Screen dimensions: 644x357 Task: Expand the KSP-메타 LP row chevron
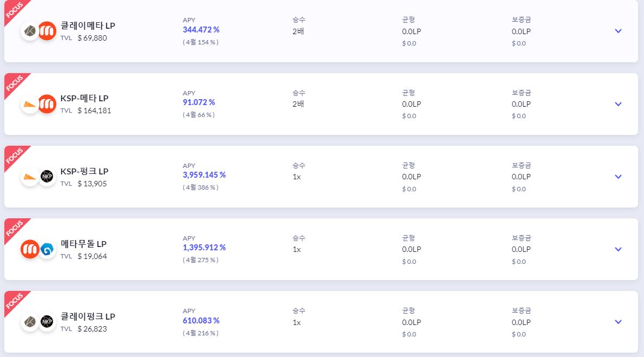point(618,104)
